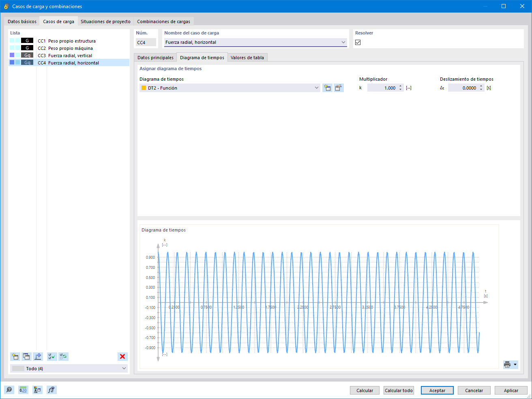Maximize the dialog window
The height and width of the screenshot is (399, 532).
[504, 6]
